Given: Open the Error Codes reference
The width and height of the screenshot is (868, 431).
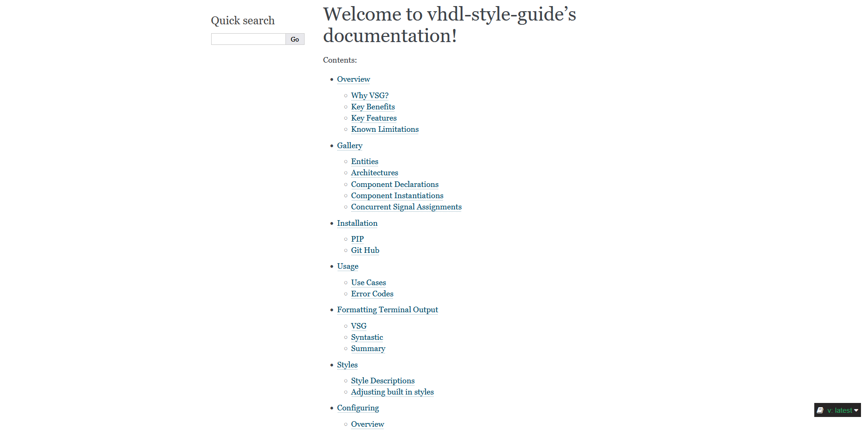Looking at the screenshot, I should tap(372, 294).
